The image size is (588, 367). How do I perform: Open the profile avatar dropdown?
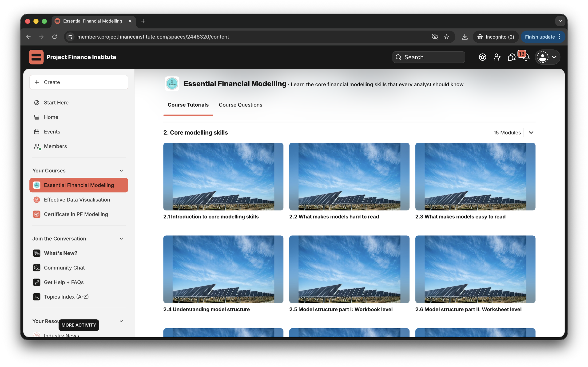[547, 57]
